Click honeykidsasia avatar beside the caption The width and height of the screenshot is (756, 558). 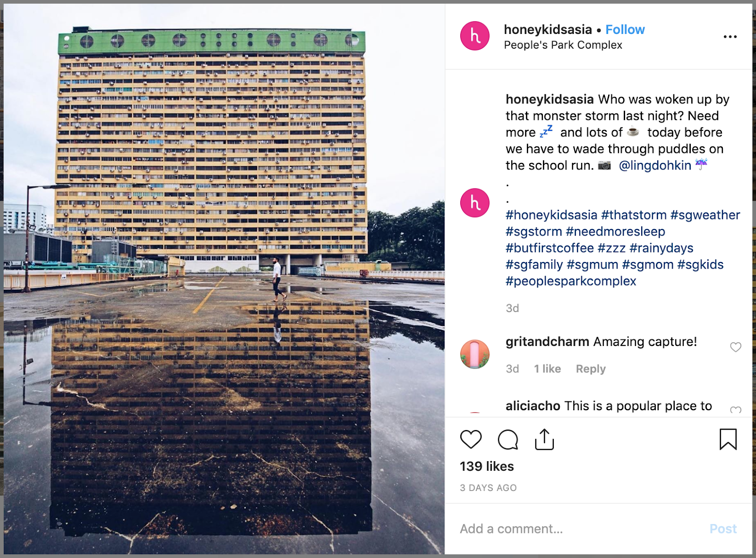475,203
